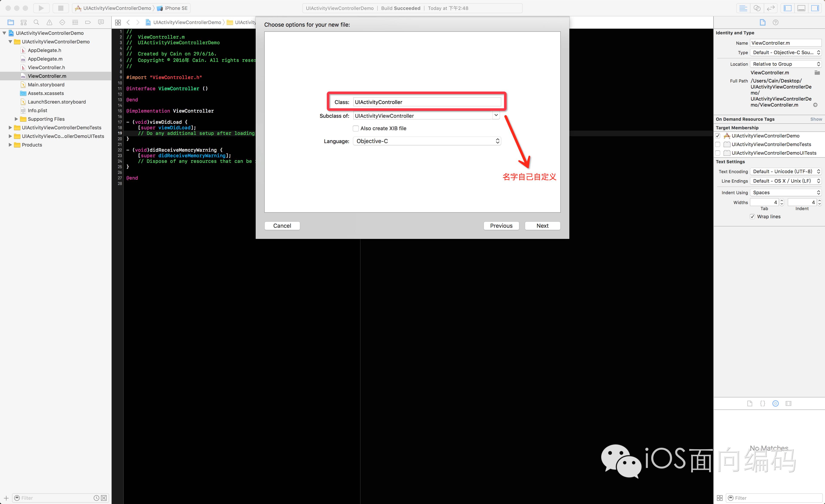Show the Object library icon
The width and height of the screenshot is (825, 504).
click(775, 403)
